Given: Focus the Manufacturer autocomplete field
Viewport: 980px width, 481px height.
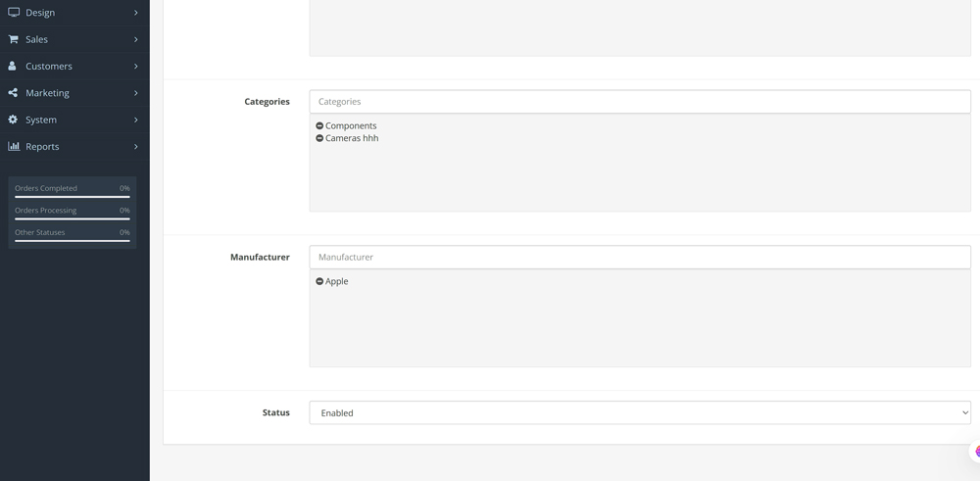Looking at the screenshot, I should (639, 258).
